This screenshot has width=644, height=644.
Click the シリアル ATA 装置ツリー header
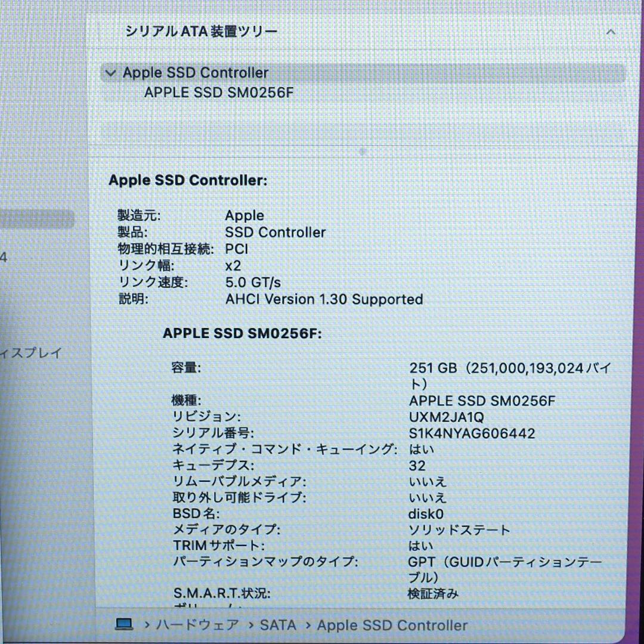(x=202, y=31)
